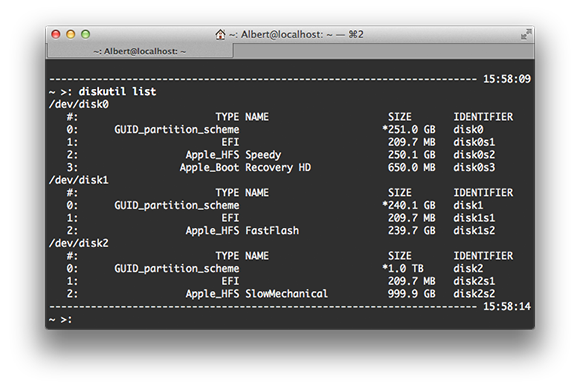580x388 pixels.
Task: Click 209.7 MB size in disk2s1 row
Action: point(412,281)
